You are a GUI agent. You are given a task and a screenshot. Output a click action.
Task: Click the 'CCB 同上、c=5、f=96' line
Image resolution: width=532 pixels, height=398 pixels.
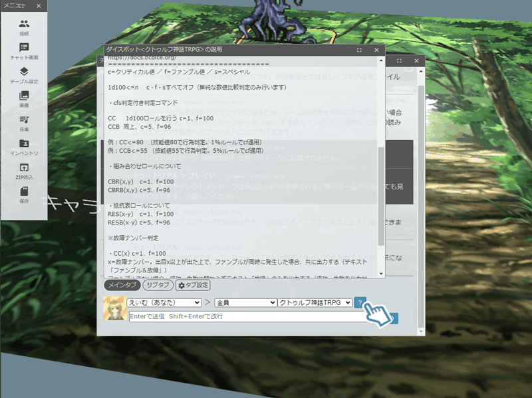coord(140,127)
